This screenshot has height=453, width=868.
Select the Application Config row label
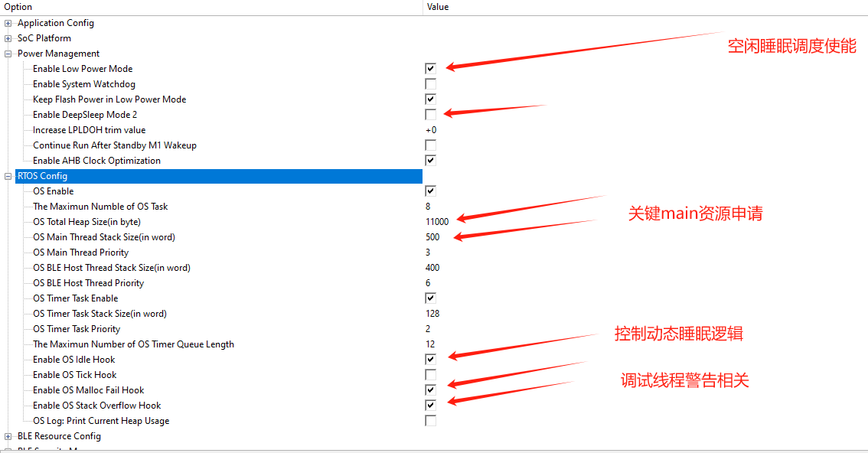(x=56, y=23)
